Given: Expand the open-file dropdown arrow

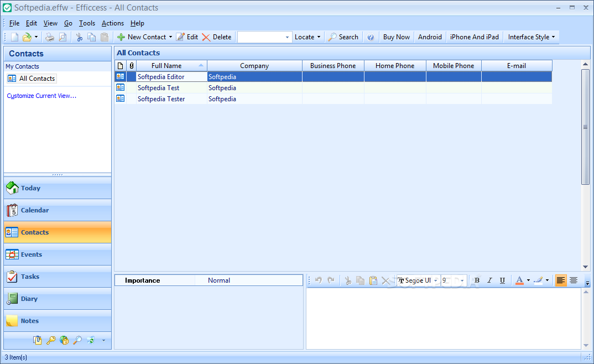Looking at the screenshot, I should (36, 37).
